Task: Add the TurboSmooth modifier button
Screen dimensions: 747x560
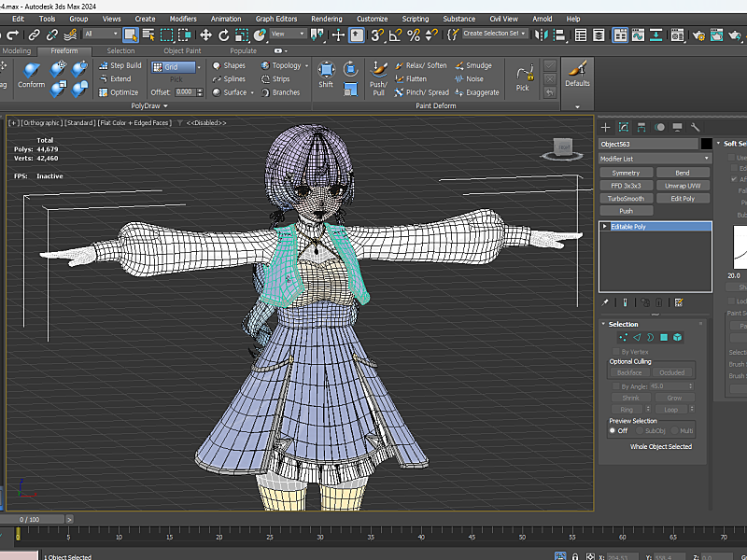Action: tap(626, 199)
